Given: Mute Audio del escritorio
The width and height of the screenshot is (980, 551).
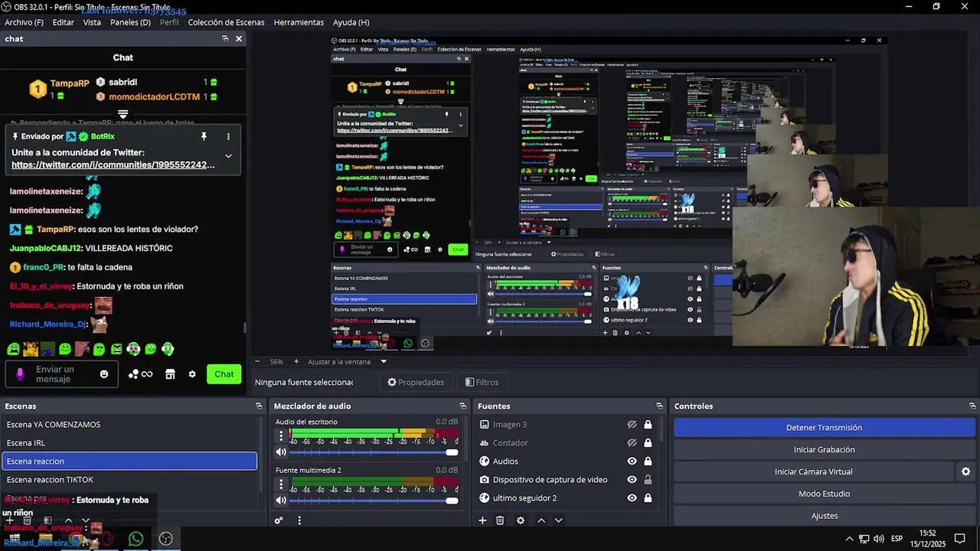Looking at the screenshot, I should pyautogui.click(x=281, y=452).
